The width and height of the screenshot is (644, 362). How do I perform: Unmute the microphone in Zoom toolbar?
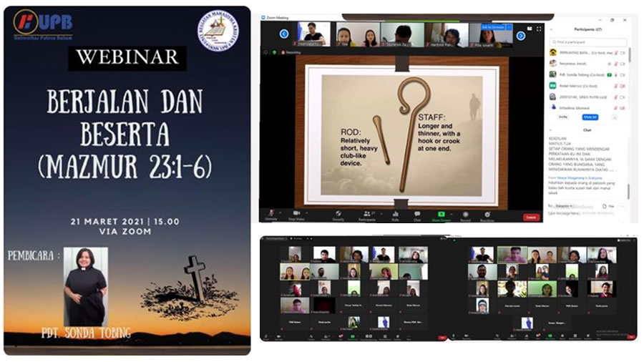click(x=271, y=213)
